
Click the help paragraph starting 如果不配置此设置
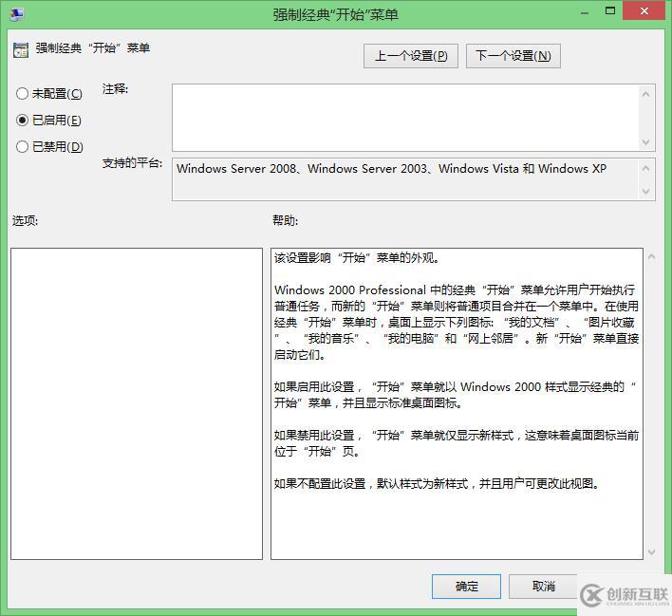click(x=437, y=483)
